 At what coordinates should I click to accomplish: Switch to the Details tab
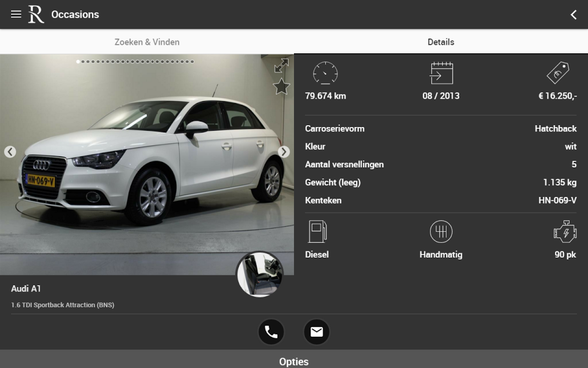pos(441,42)
